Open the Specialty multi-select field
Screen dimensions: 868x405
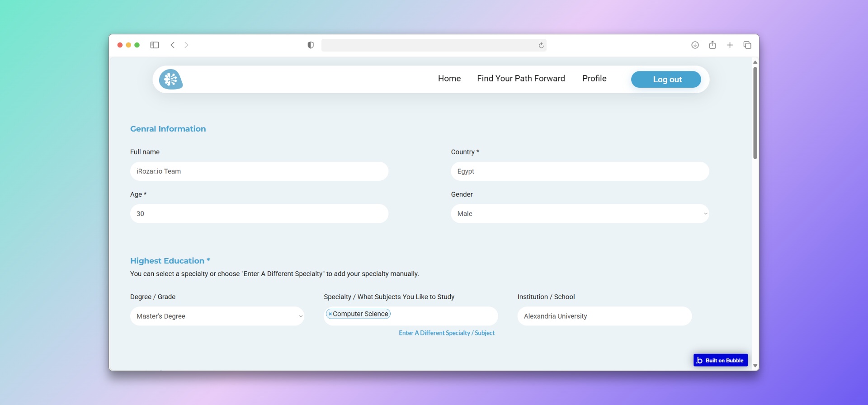(x=443, y=315)
